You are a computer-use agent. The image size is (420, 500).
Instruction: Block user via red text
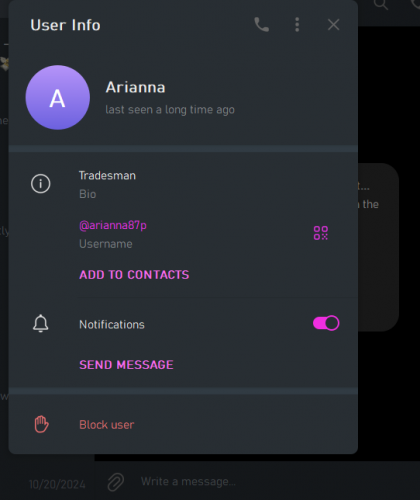[x=107, y=425]
